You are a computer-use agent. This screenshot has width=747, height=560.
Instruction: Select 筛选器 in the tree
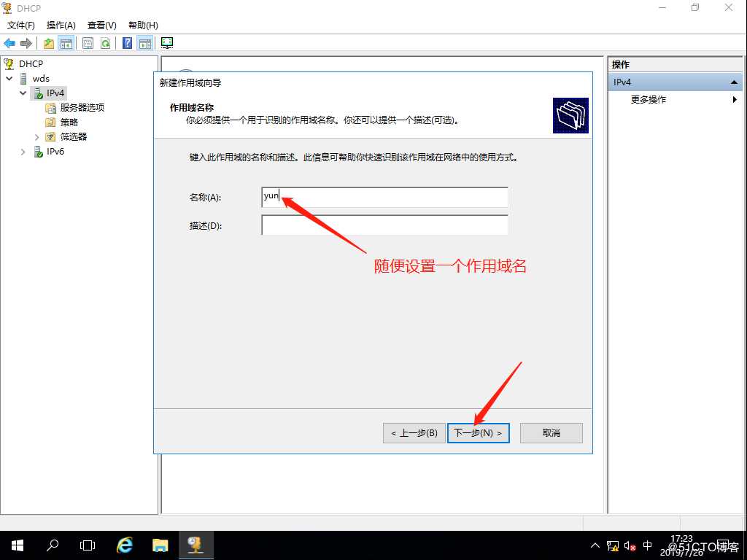click(x=74, y=137)
